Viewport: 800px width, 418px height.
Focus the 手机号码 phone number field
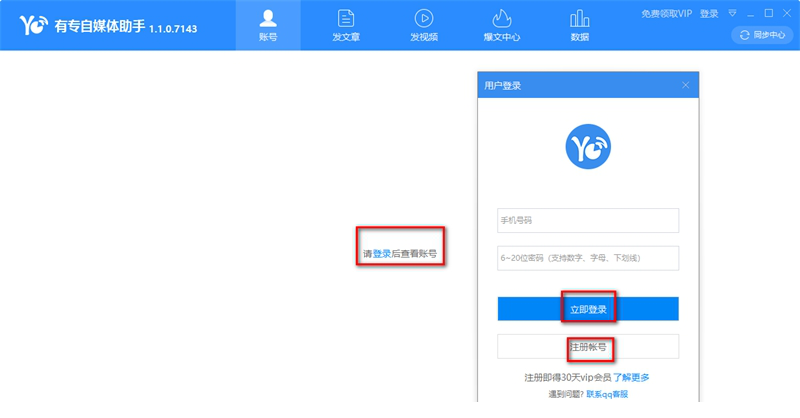click(x=588, y=220)
